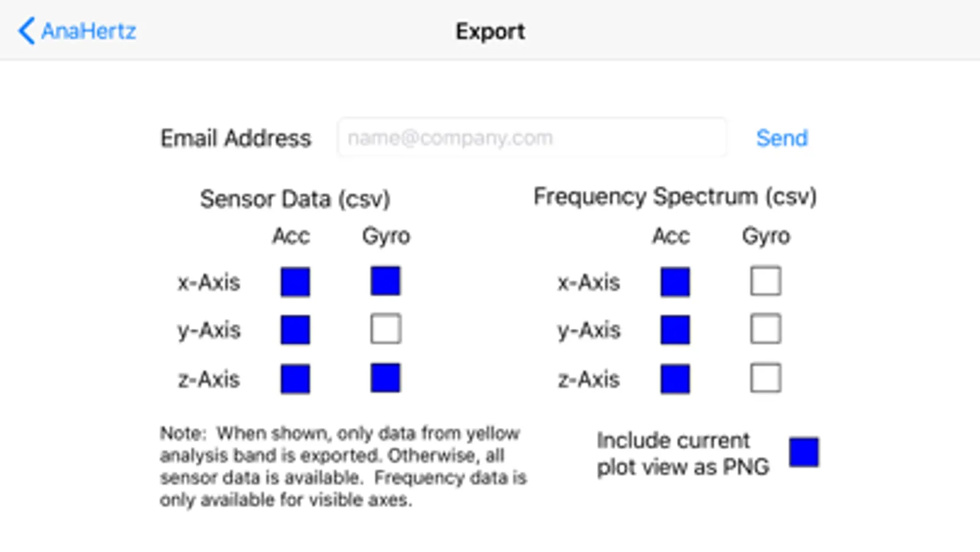Uncheck Sensor Data Acc y-Axis checkbox
Image resolution: width=980 pixels, height=552 pixels.
pyautogui.click(x=295, y=329)
